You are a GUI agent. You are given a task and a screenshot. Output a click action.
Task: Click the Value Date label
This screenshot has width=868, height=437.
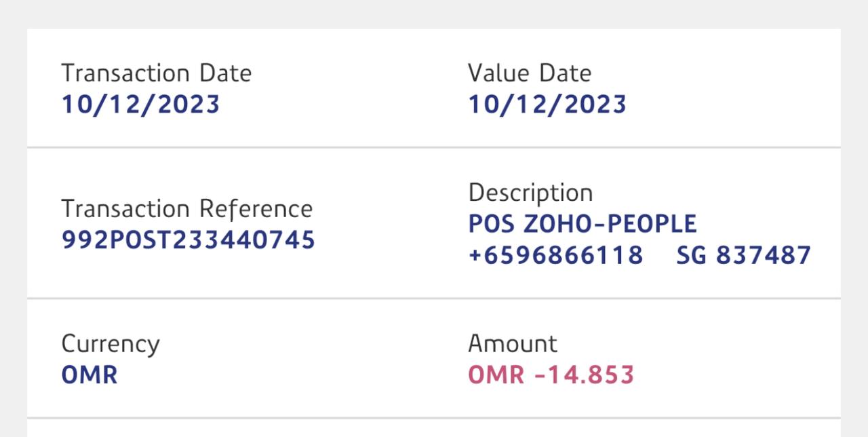click(x=529, y=73)
